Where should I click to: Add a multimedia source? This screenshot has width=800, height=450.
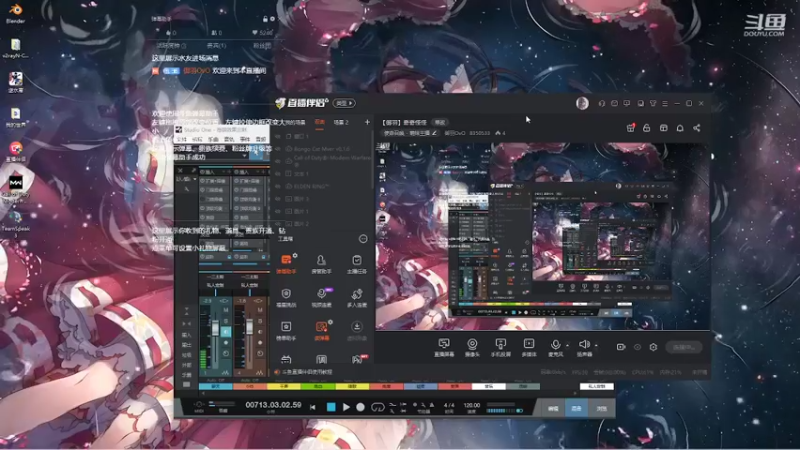[x=529, y=347]
